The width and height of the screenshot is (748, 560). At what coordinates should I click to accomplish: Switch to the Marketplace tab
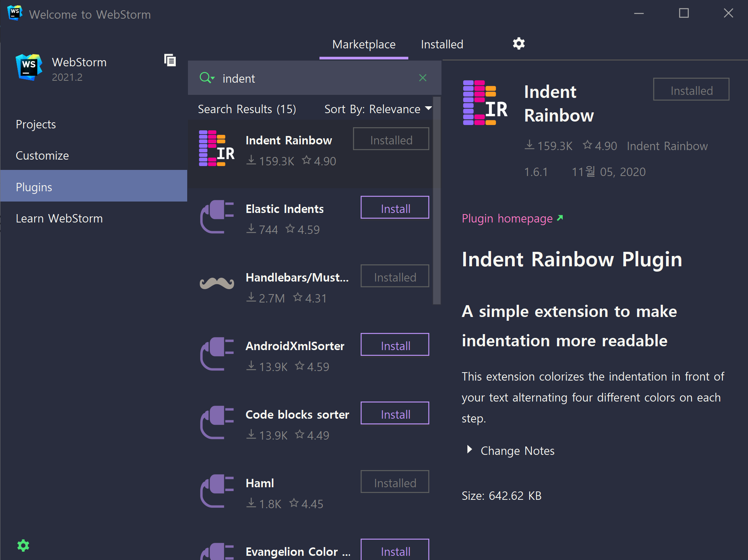click(364, 45)
